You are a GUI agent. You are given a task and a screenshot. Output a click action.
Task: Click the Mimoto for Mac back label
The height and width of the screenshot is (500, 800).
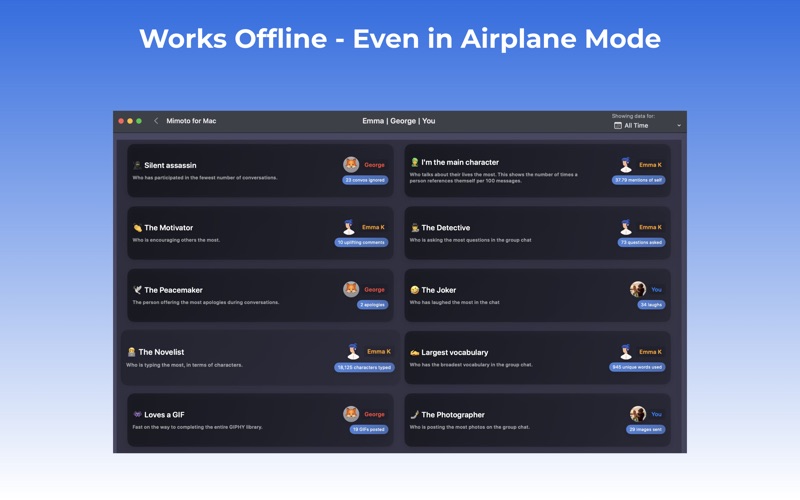(x=191, y=121)
